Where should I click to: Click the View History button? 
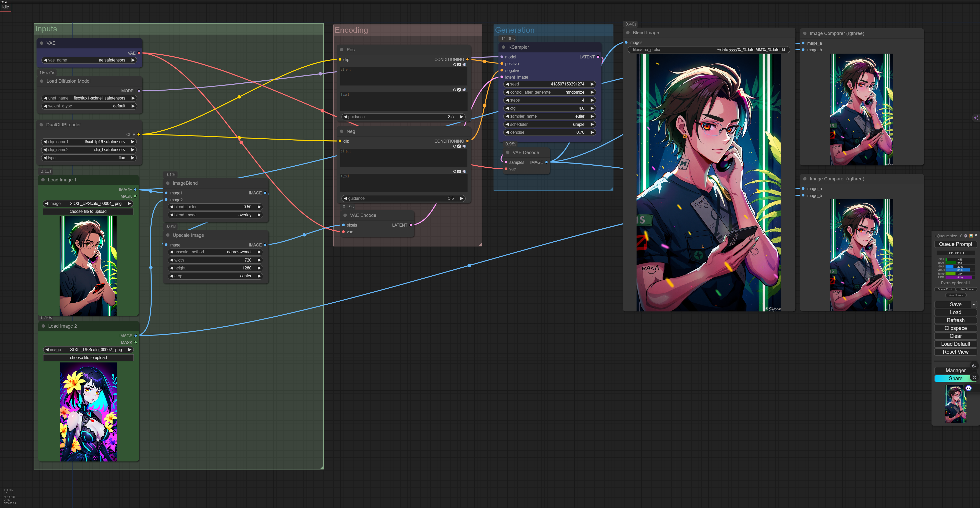[x=956, y=295]
